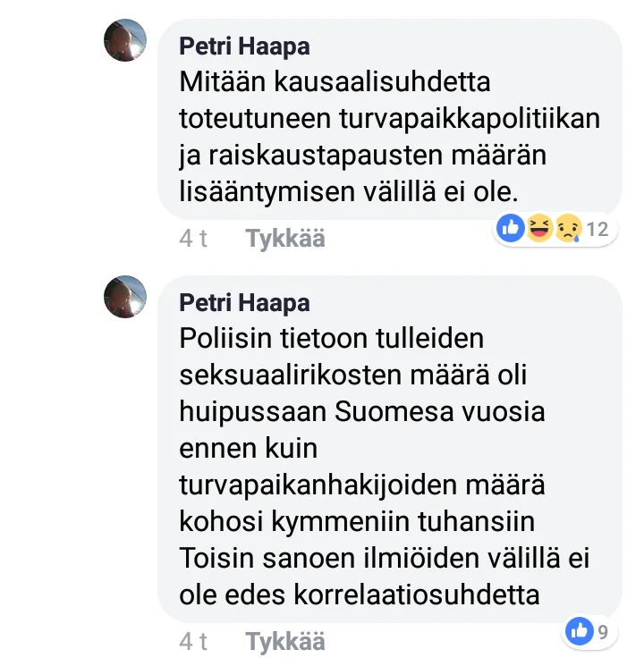Show who reacted via the 12 count
The image size is (644, 666).
pos(597,230)
